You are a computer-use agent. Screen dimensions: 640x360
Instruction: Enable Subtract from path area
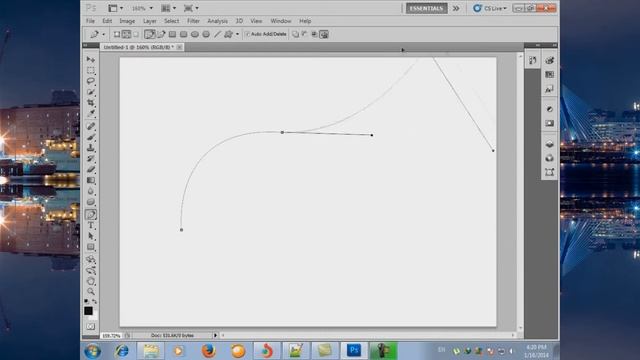pyautogui.click(x=304, y=34)
